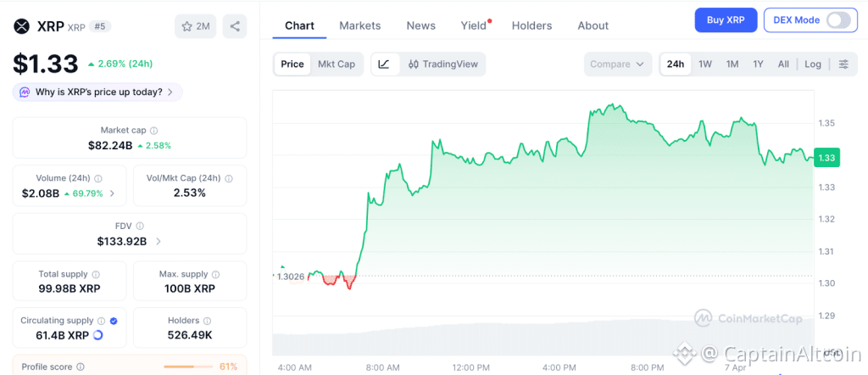Open the Markets tab
Image resolution: width=868 pixels, height=375 pixels.
click(x=360, y=25)
